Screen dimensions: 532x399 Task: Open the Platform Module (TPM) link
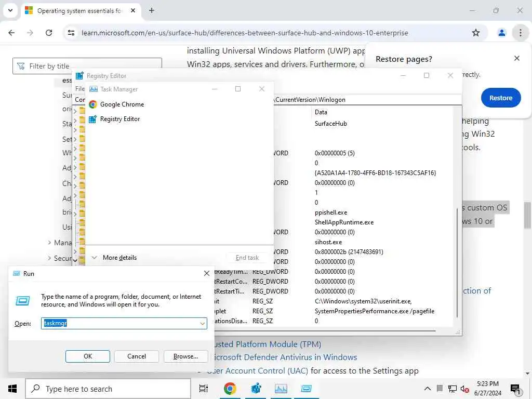268,344
